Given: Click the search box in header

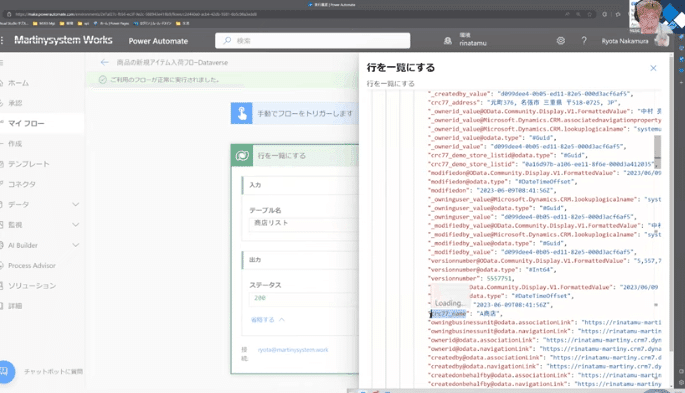Looking at the screenshot, I should click(x=312, y=41).
